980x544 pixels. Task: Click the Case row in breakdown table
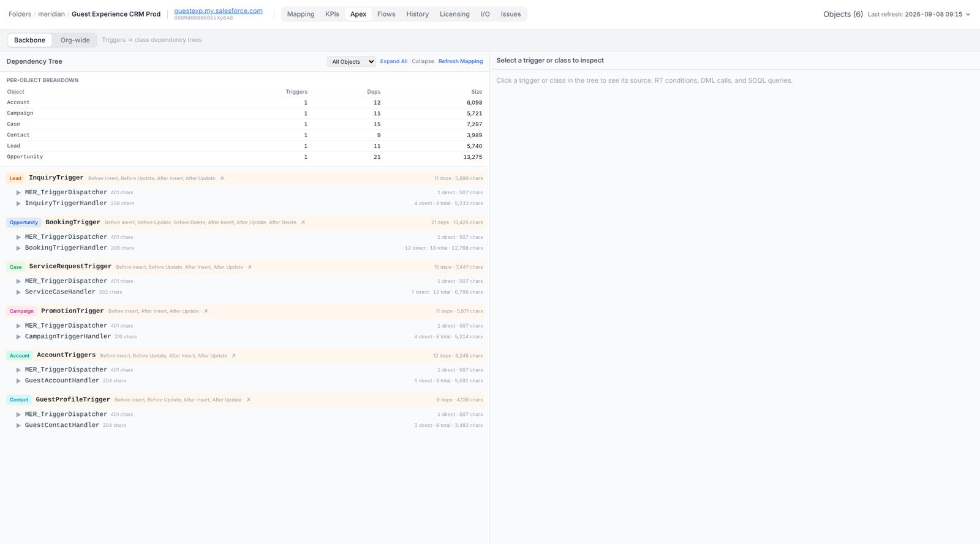[244, 124]
